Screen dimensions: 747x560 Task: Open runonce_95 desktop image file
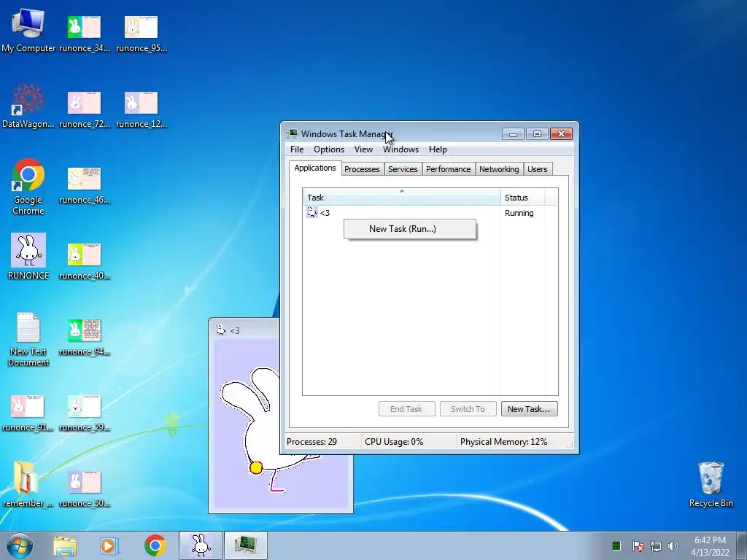[142, 32]
